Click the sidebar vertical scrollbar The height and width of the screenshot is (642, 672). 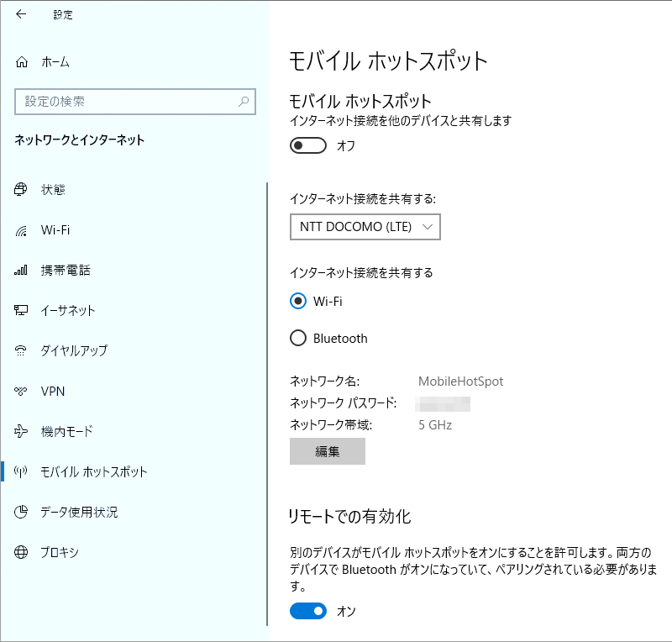[266, 403]
